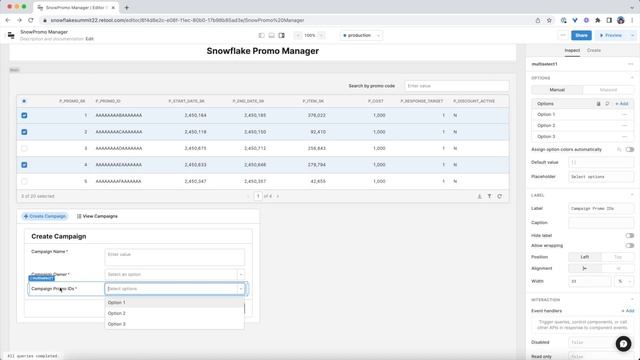Check row 5 checkbox AAAAAAAAFAAAAAAA
The image size is (640, 360).
[x=24, y=181]
